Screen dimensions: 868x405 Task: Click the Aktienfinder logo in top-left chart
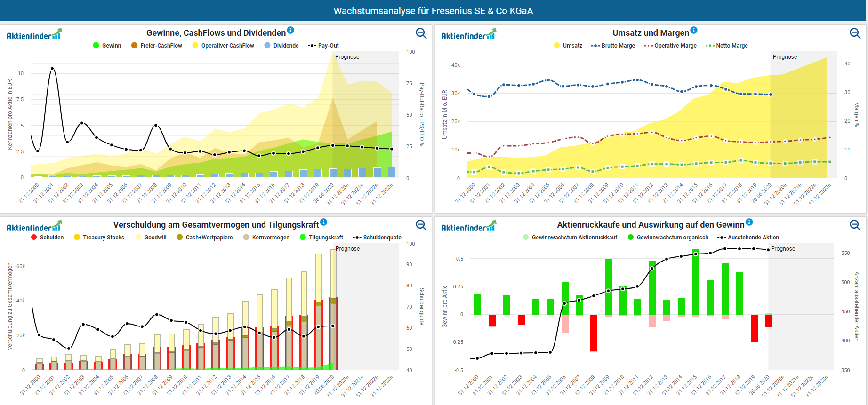point(34,35)
